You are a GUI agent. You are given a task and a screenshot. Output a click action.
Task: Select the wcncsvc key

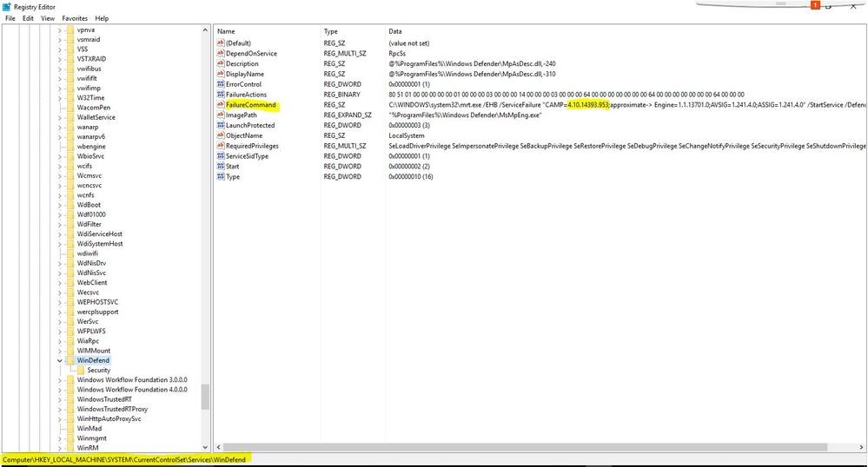pos(89,186)
